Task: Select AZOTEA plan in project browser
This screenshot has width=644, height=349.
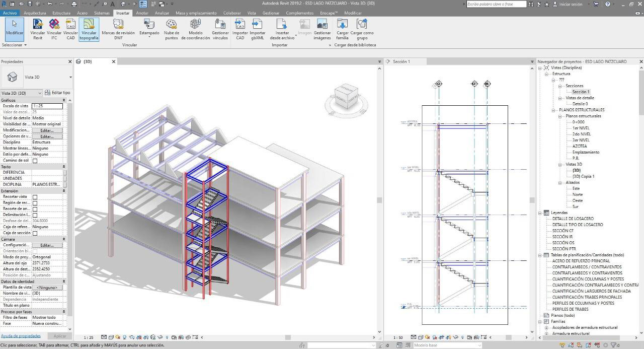Action: tap(580, 146)
